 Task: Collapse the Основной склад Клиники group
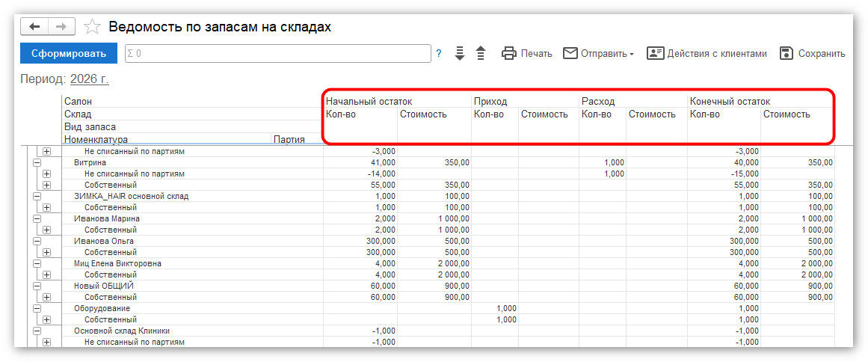[37, 331]
